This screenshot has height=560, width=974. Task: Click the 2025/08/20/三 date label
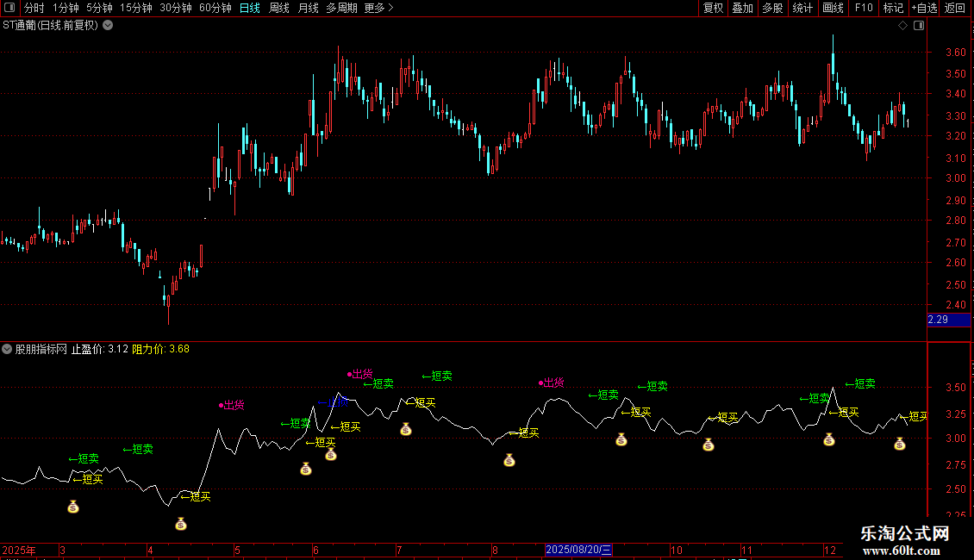pos(578,550)
